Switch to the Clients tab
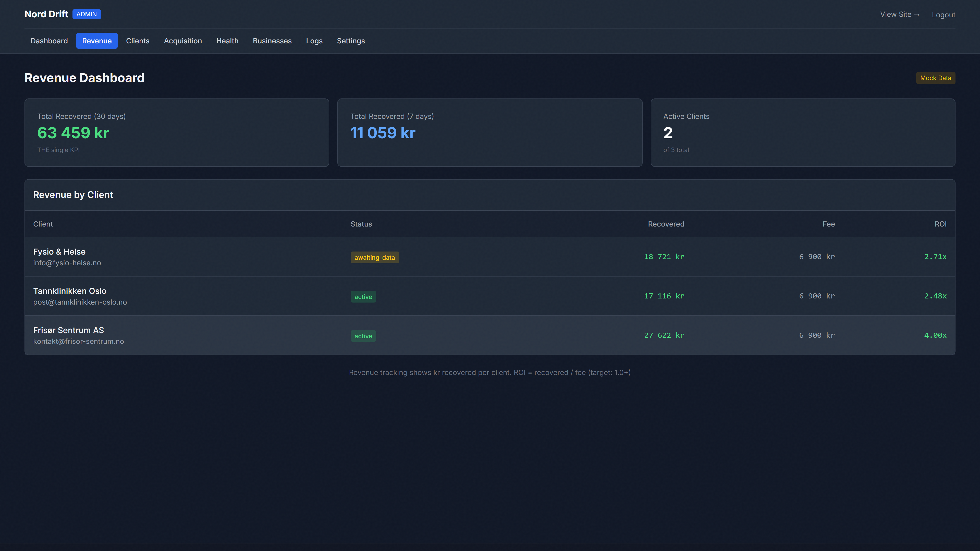The height and width of the screenshot is (551, 980). point(138,41)
